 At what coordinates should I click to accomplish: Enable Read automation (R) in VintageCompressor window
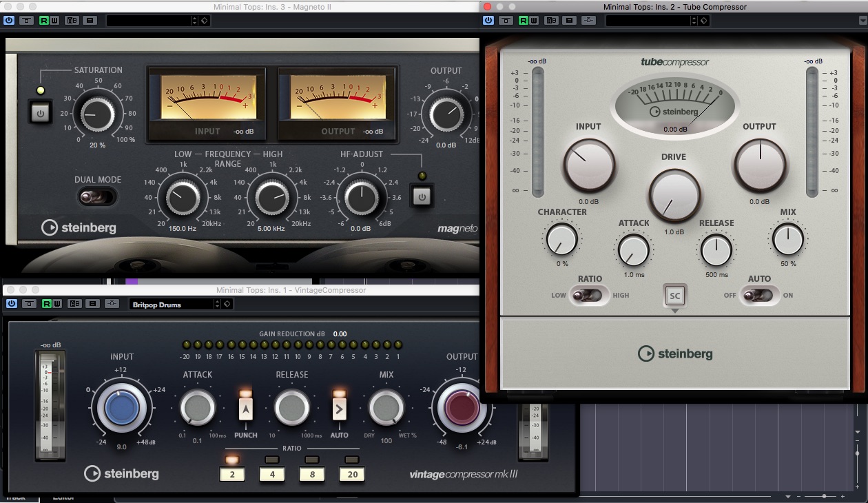coord(47,304)
